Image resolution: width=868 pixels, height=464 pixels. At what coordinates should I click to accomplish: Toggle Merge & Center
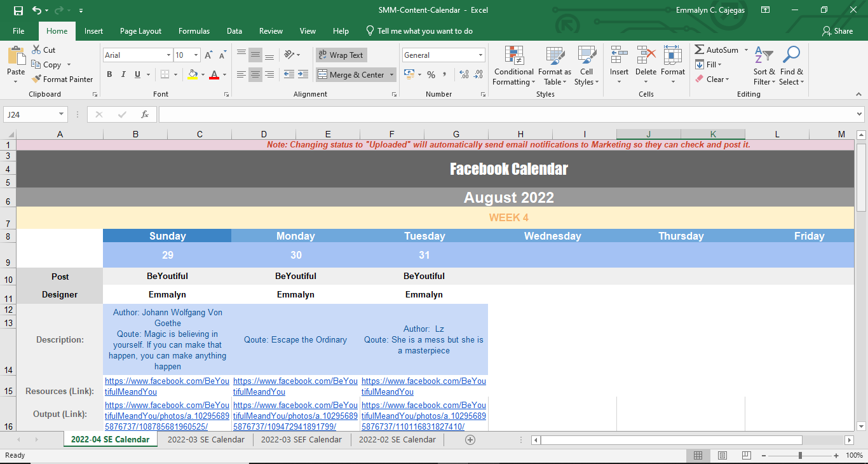click(x=351, y=74)
